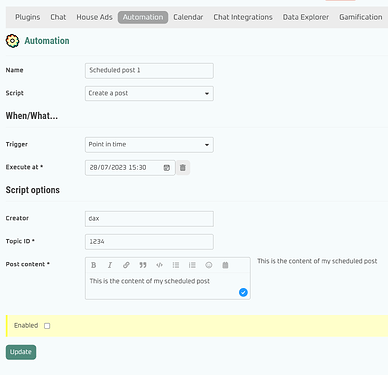
Task: Switch to the Chat tab
Action: pos(58,17)
